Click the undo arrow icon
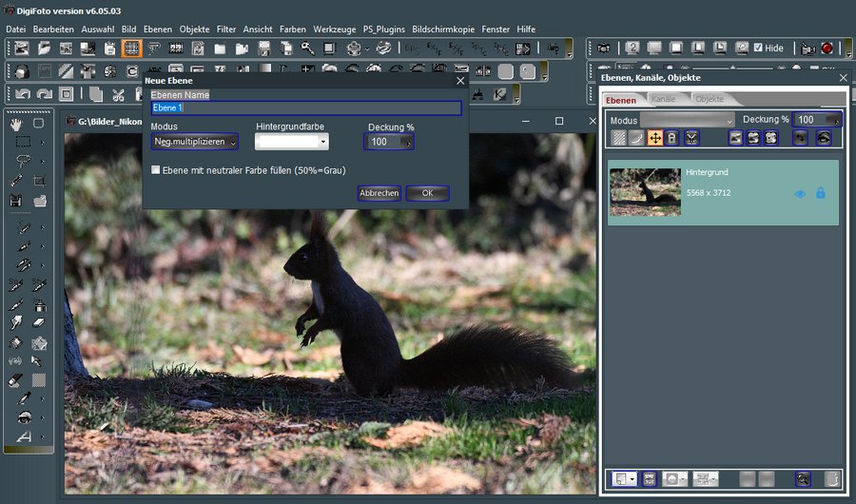This screenshot has height=504, width=856. point(22,93)
